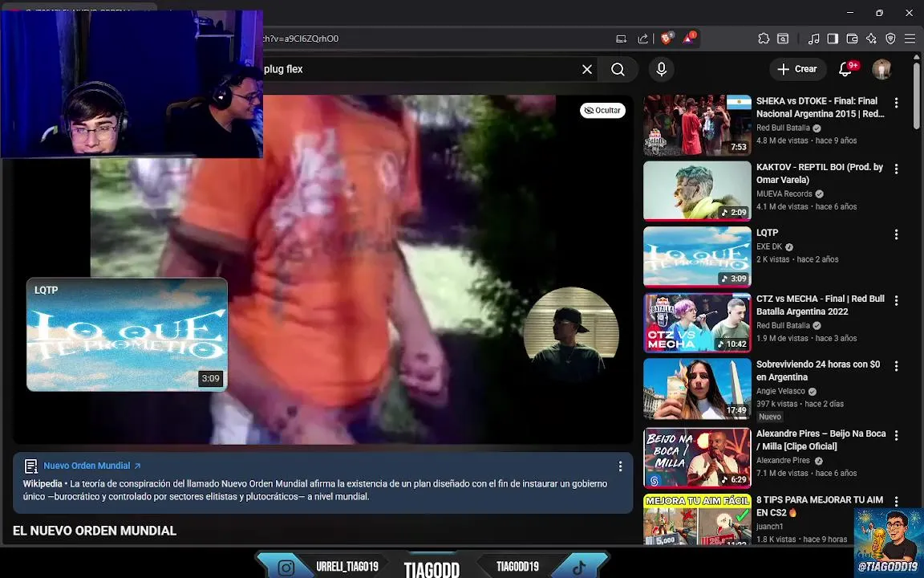The image size is (924, 578).
Task: Open the Brave VPN shield icon
Action: (x=891, y=39)
